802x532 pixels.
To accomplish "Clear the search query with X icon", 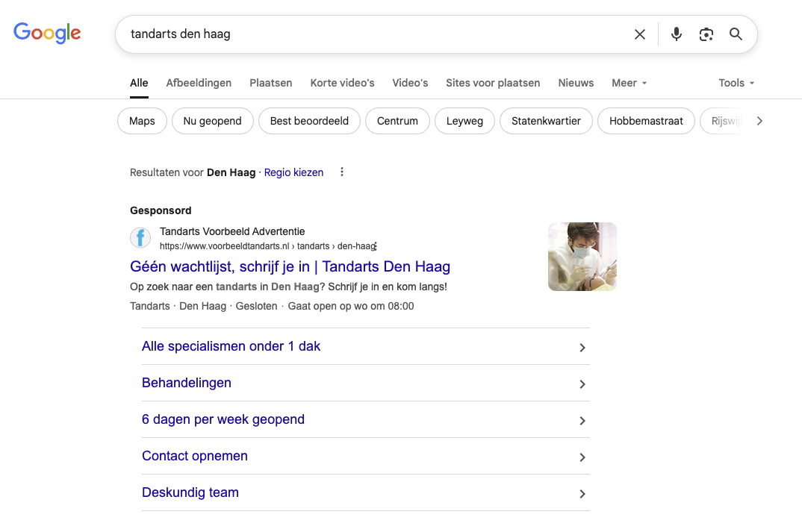I will (x=639, y=34).
